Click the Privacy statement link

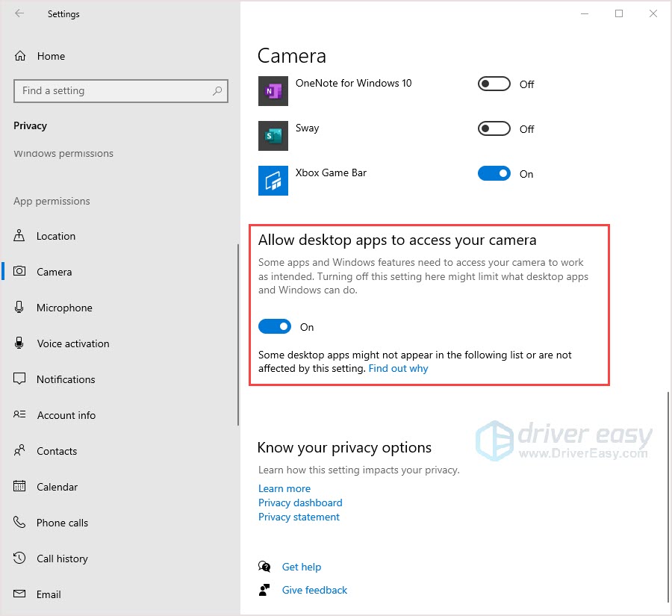[299, 517]
